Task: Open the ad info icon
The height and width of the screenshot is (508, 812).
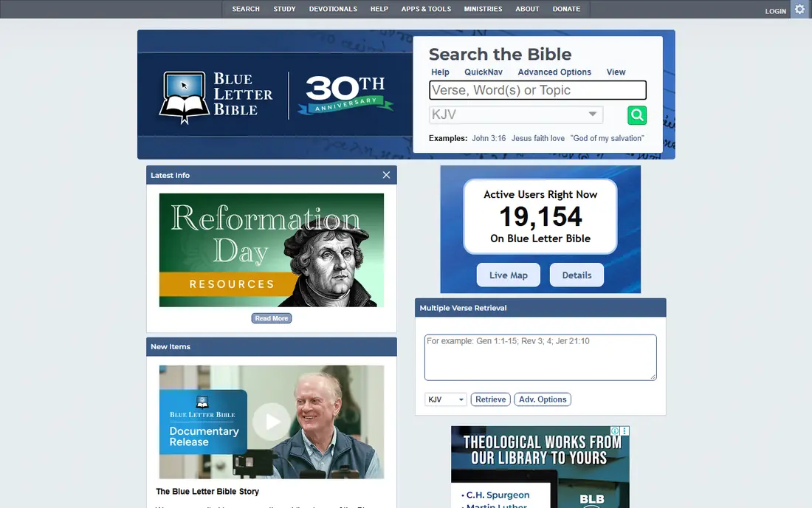Action: 615,431
